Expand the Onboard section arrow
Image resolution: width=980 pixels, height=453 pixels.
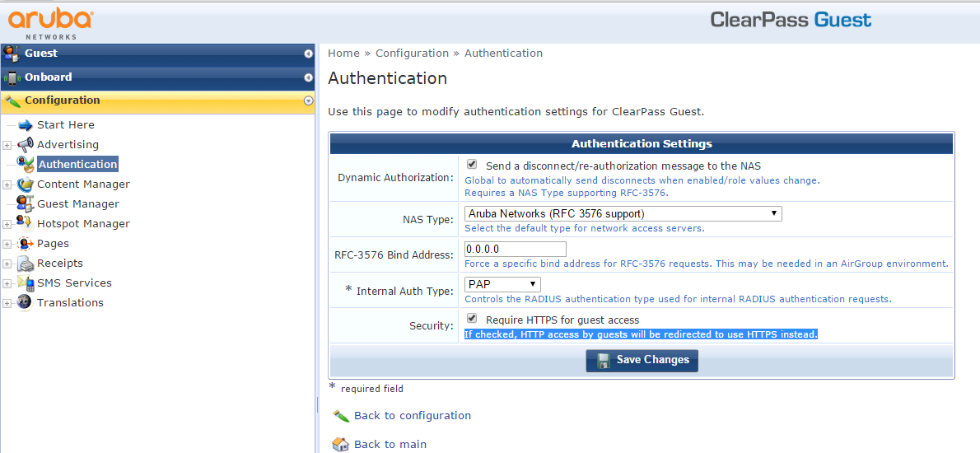(308, 77)
